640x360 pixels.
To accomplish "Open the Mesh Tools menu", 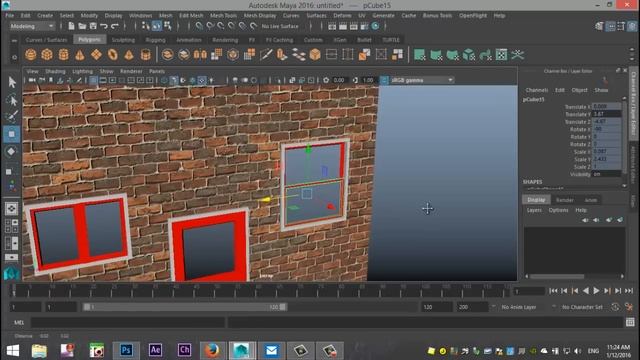I will 223,16.
